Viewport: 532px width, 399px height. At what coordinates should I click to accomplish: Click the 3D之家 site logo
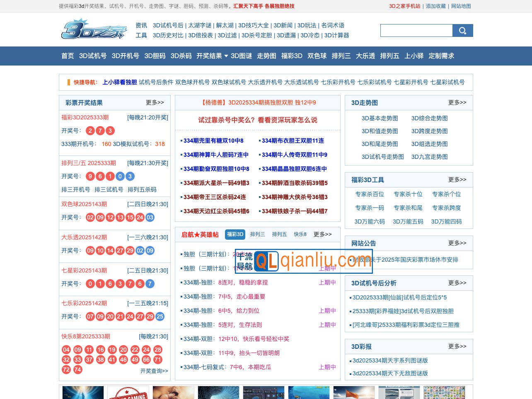(94, 30)
